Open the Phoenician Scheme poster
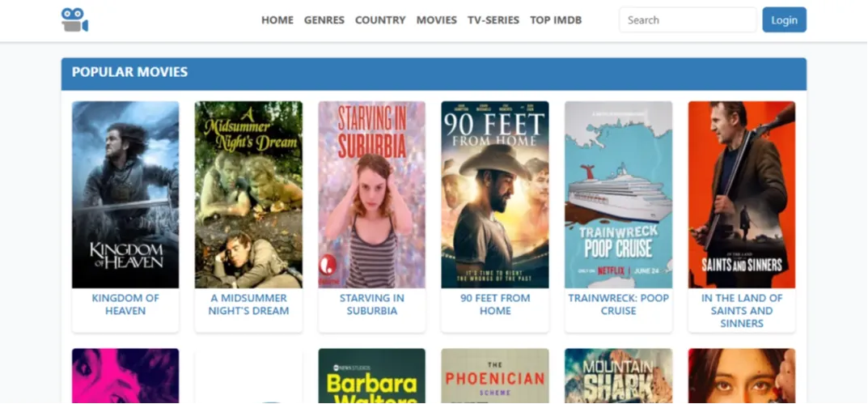This screenshot has height=404, width=868. (494, 376)
